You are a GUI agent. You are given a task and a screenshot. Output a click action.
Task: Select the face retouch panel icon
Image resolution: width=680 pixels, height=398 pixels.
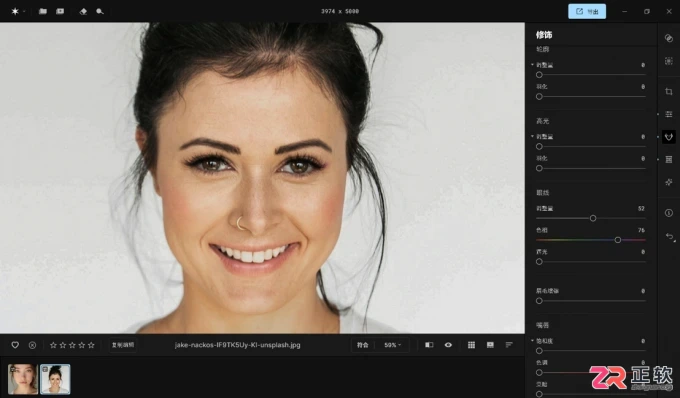(669, 137)
